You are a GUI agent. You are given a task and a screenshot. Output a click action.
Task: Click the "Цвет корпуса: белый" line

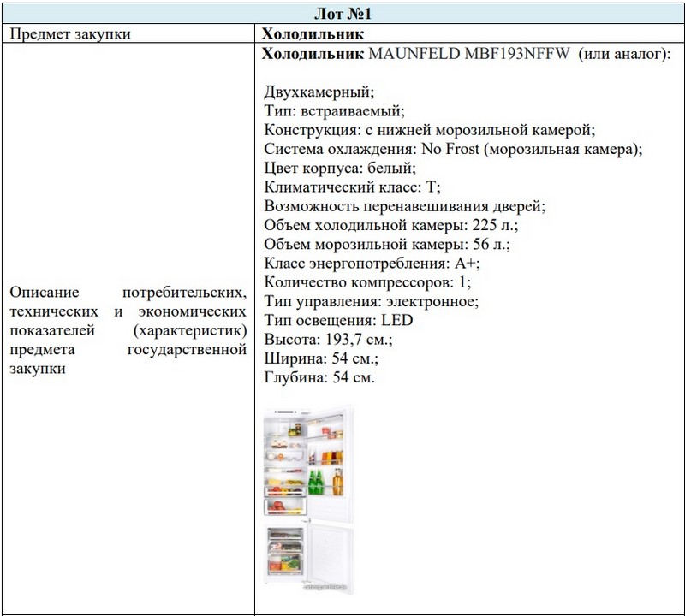340,168
